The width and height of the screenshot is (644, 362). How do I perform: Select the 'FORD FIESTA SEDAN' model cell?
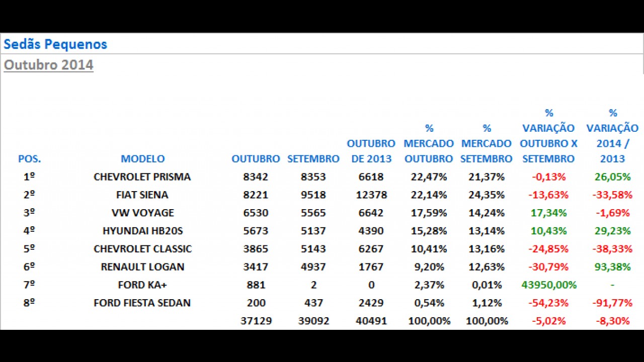(x=142, y=303)
